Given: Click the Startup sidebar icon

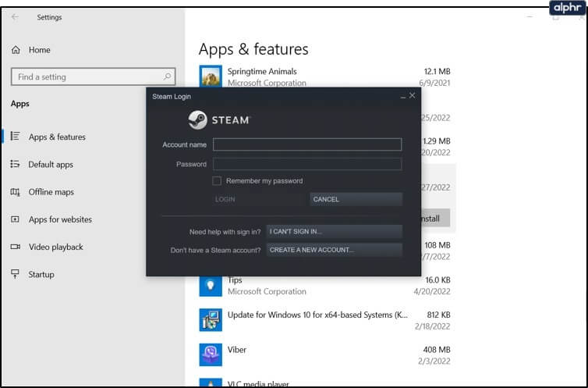Looking at the screenshot, I should (15, 274).
